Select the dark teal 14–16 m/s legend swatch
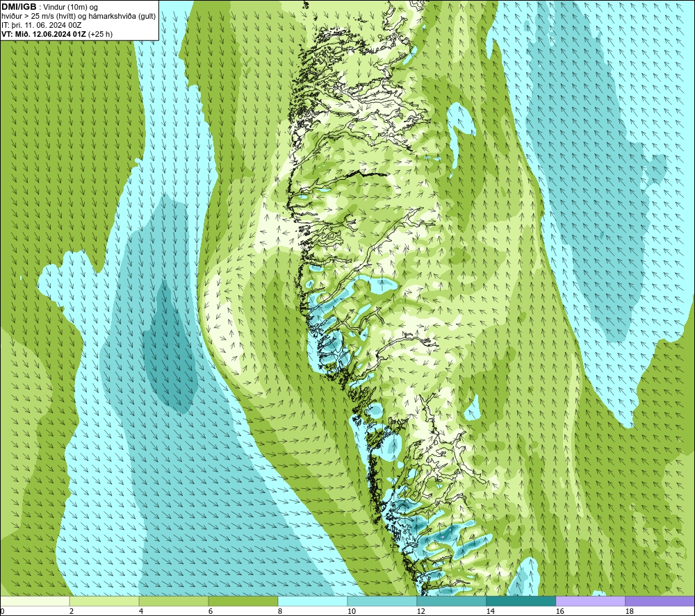The width and height of the screenshot is (695, 616). pyautogui.click(x=521, y=601)
